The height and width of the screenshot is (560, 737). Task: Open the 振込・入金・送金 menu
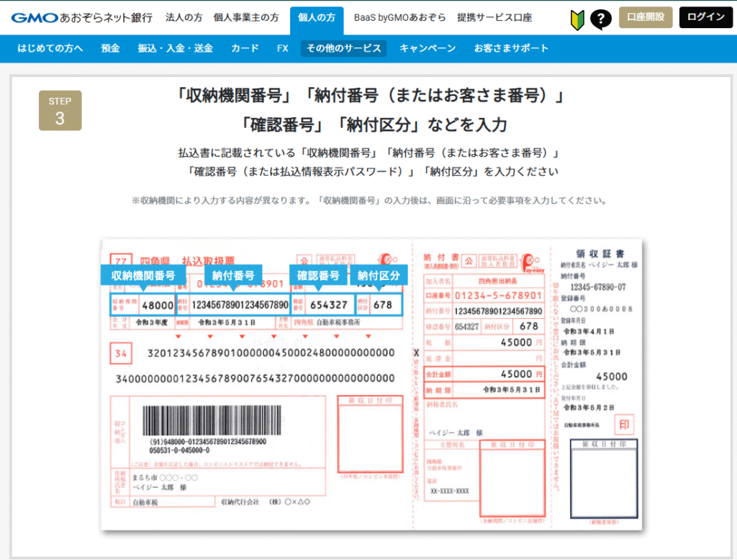(x=176, y=48)
